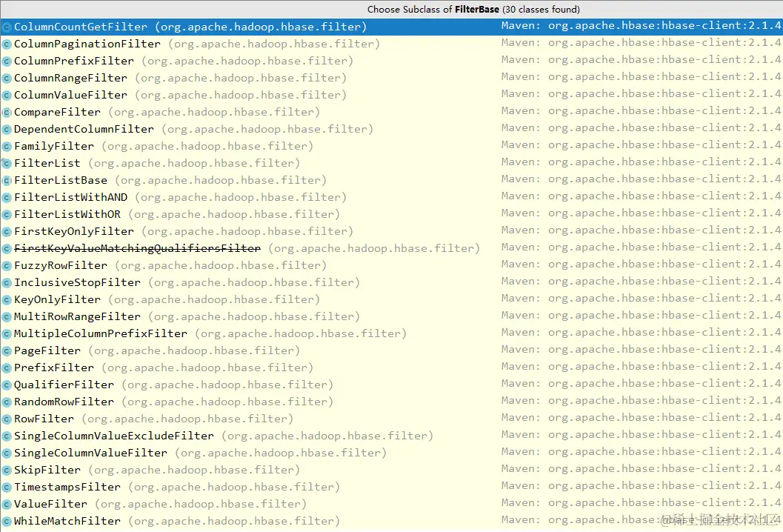The image size is (783, 532).
Task: Click the class icon beside ColumnValueFilter
Action: [x=7, y=95]
